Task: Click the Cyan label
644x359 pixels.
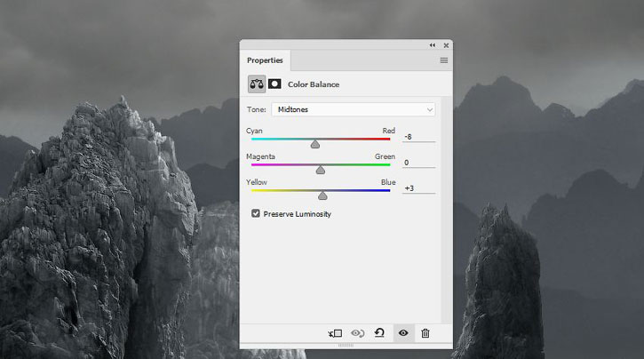Action: (254, 131)
